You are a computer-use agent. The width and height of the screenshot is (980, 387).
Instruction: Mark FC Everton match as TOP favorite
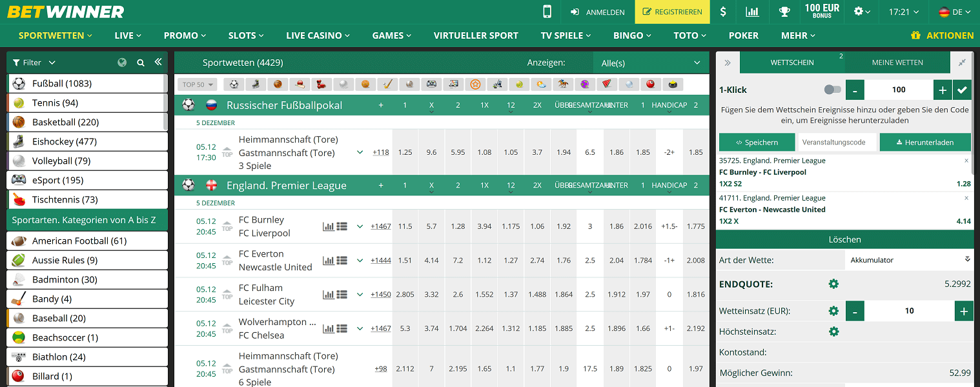tap(227, 261)
